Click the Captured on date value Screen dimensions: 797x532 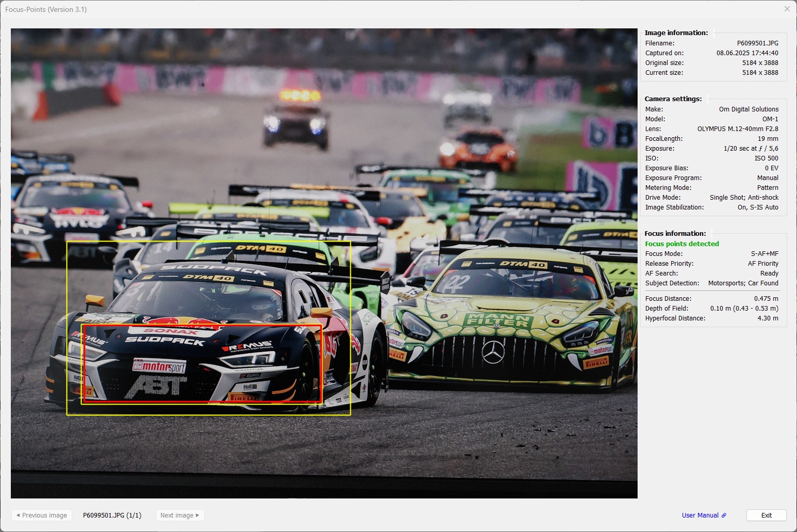pos(747,53)
